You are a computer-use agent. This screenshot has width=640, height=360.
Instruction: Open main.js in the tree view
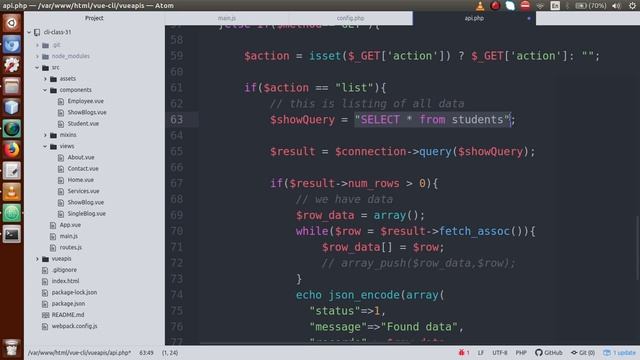(x=69, y=236)
